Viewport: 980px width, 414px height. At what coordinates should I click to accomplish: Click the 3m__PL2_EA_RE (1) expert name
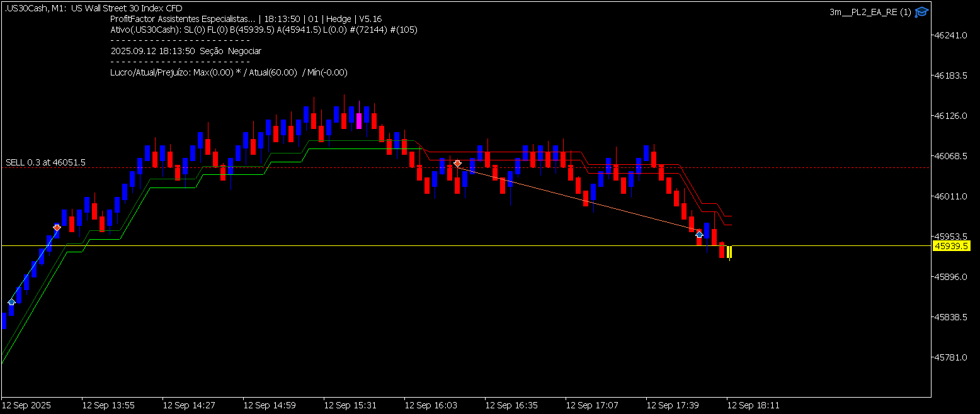(x=870, y=12)
